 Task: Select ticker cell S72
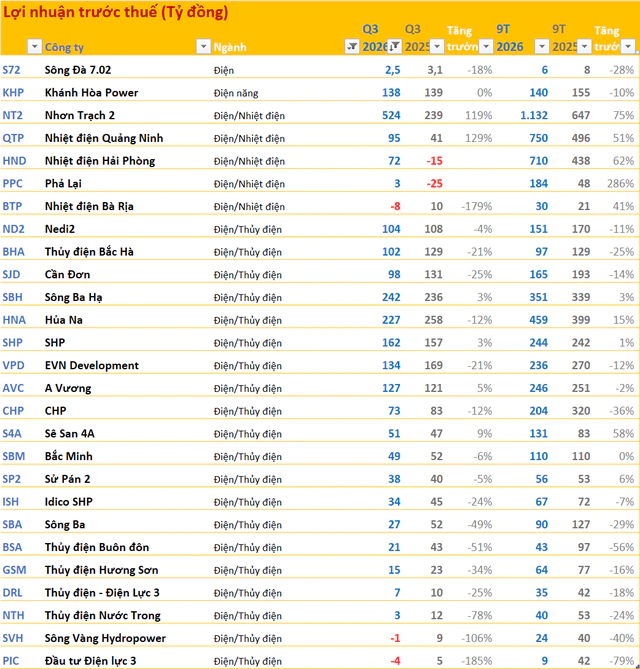pos(12,70)
